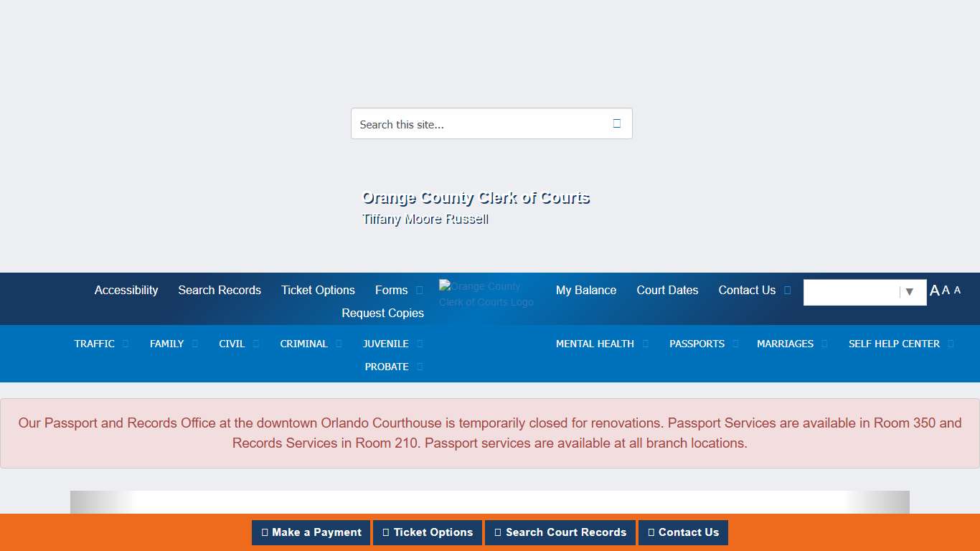
Task: Click the Orange County Clerk of Courts logo
Action: point(486,293)
